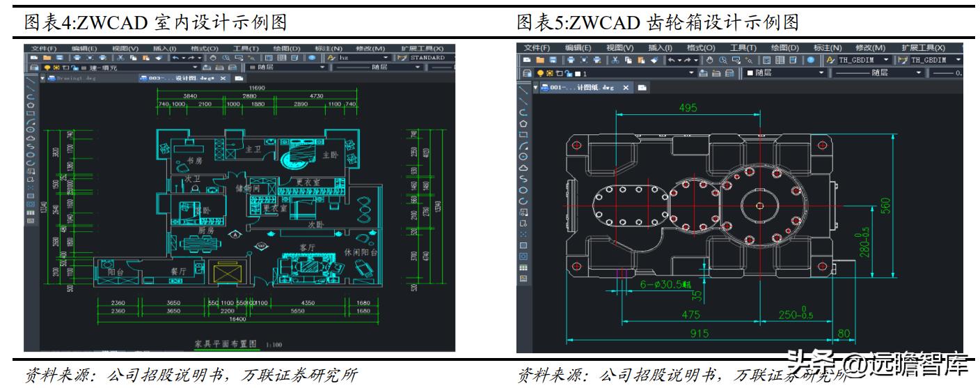The image size is (980, 388).
Task: Toggle viewport freeze icon in gearbox window
Action: click(x=559, y=73)
